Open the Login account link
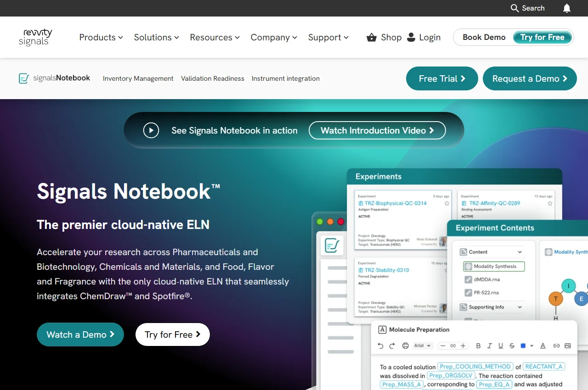 tap(424, 38)
